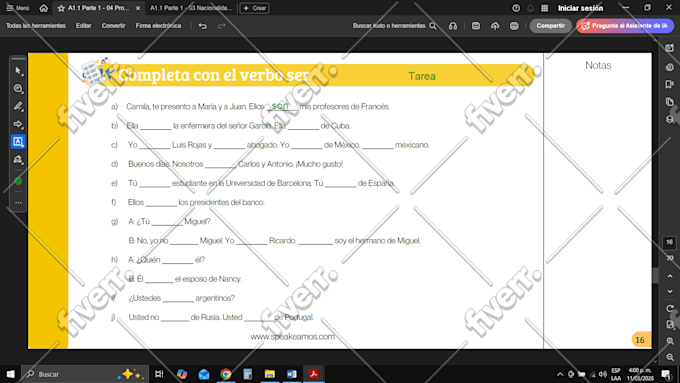Show hidden system tray icons
The image size is (680, 383).
tap(560, 374)
